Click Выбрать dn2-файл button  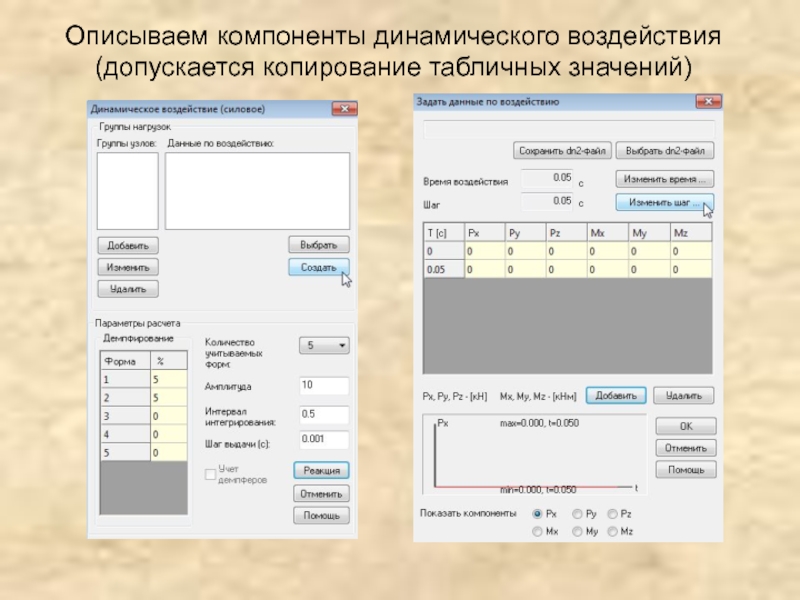(x=665, y=151)
